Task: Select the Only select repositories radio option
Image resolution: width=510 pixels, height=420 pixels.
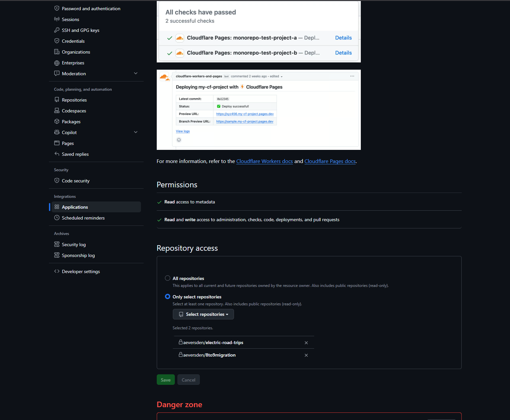Action: 168,296
